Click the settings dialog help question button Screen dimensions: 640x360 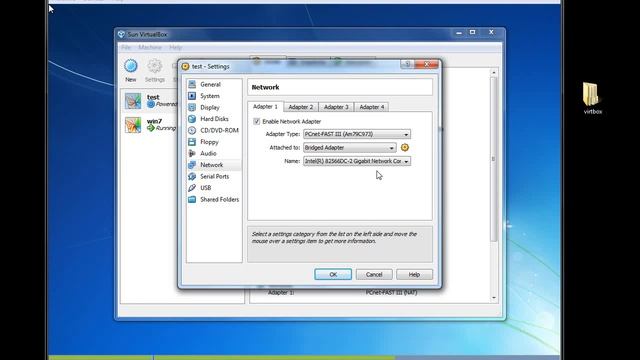point(407,64)
